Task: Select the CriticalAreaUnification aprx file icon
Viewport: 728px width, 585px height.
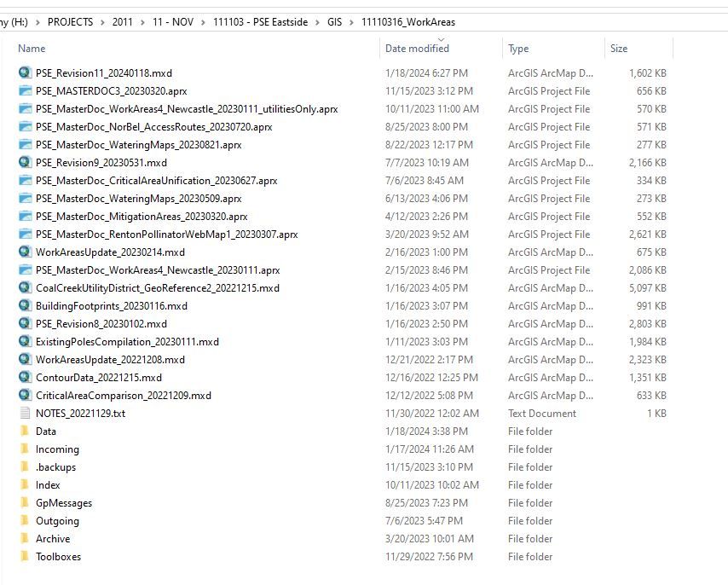Action: 25,180
